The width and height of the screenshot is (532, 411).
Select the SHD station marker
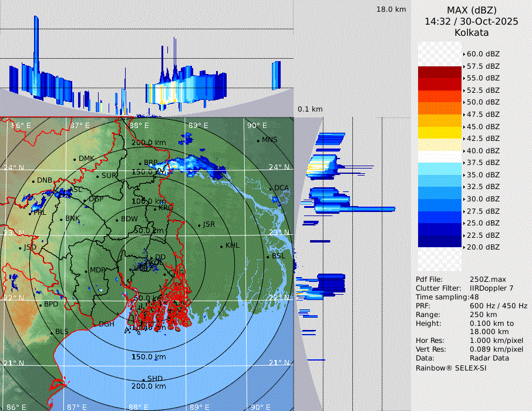click(x=143, y=379)
